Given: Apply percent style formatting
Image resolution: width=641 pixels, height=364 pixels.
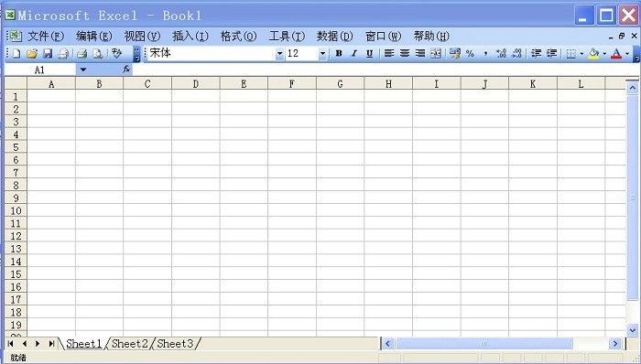Looking at the screenshot, I should (470, 53).
